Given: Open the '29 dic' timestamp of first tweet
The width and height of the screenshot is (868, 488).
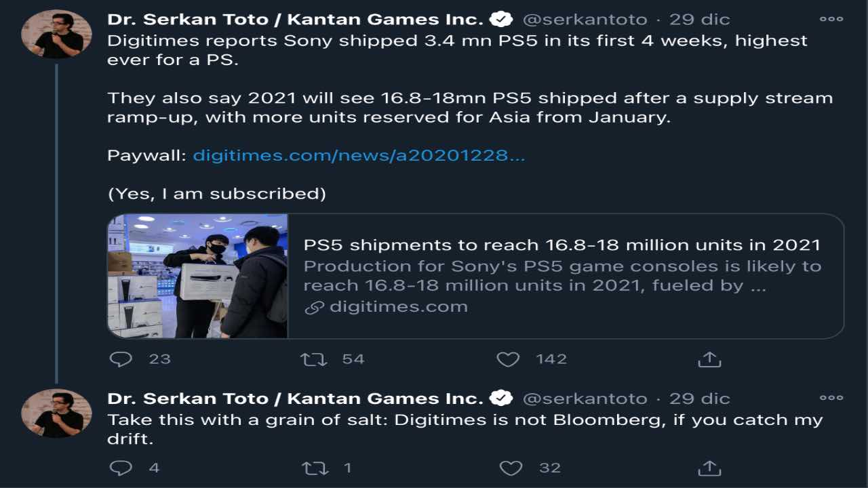Looking at the screenshot, I should pyautogui.click(x=700, y=20).
